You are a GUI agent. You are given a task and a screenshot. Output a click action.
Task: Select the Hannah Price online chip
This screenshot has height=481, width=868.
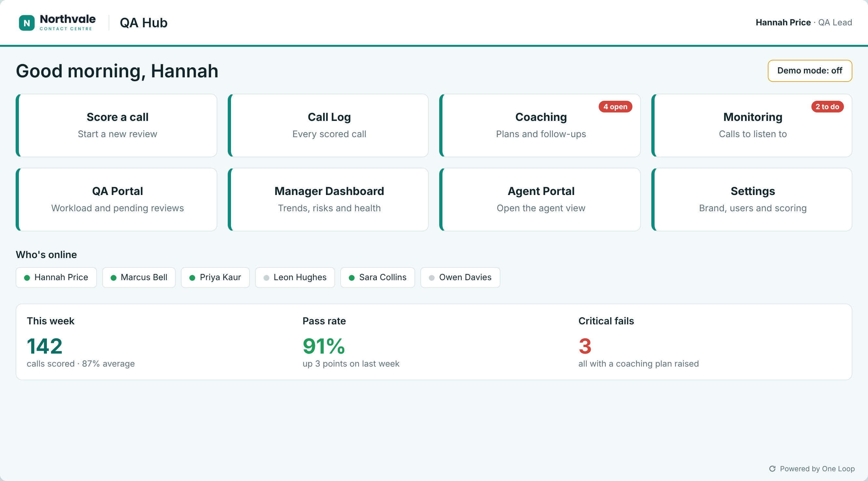click(56, 278)
